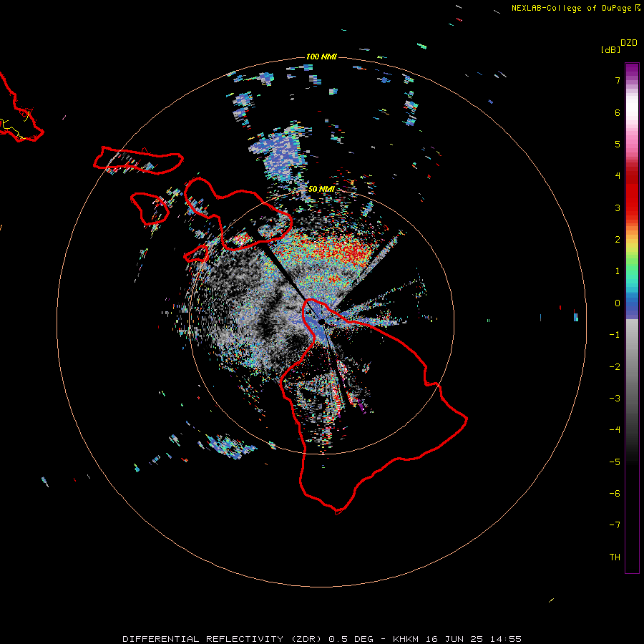The width and height of the screenshot is (644, 644).
Task: Click the -3 value on color scale
Action: (615, 399)
